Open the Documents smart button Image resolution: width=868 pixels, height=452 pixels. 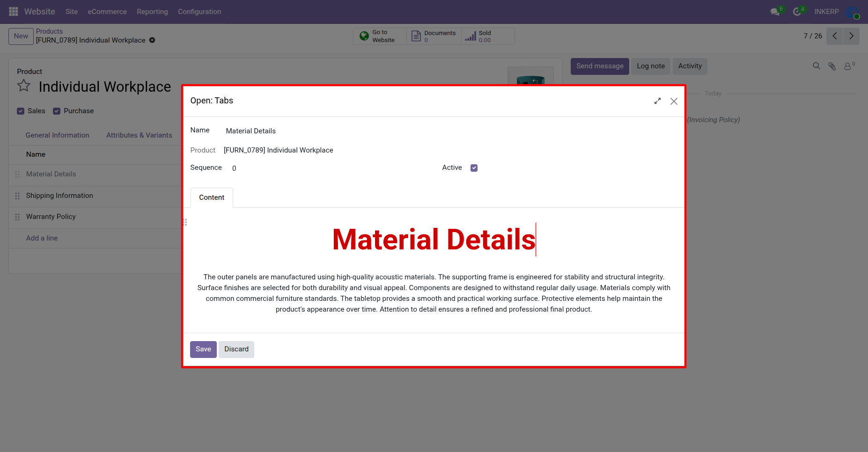click(x=434, y=36)
